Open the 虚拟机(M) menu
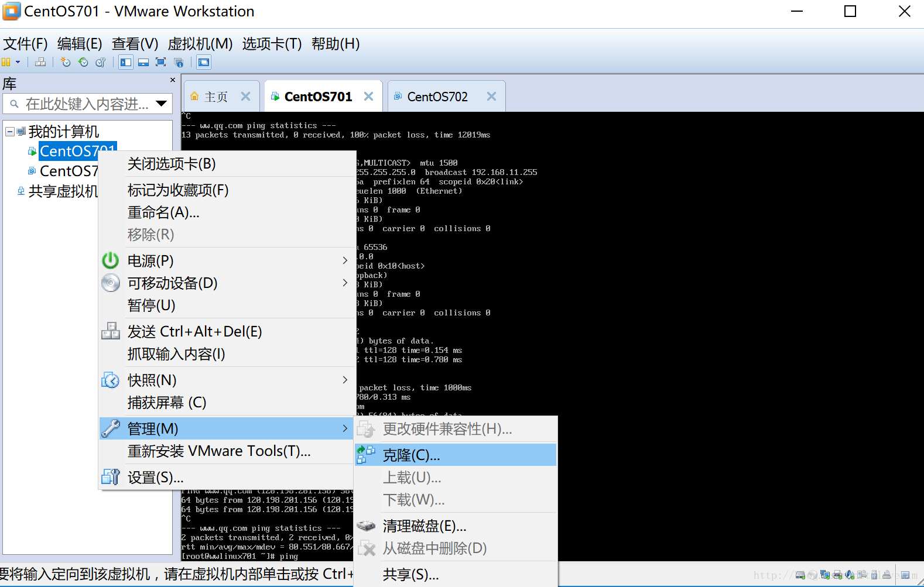The width and height of the screenshot is (924, 587). pyautogui.click(x=200, y=44)
